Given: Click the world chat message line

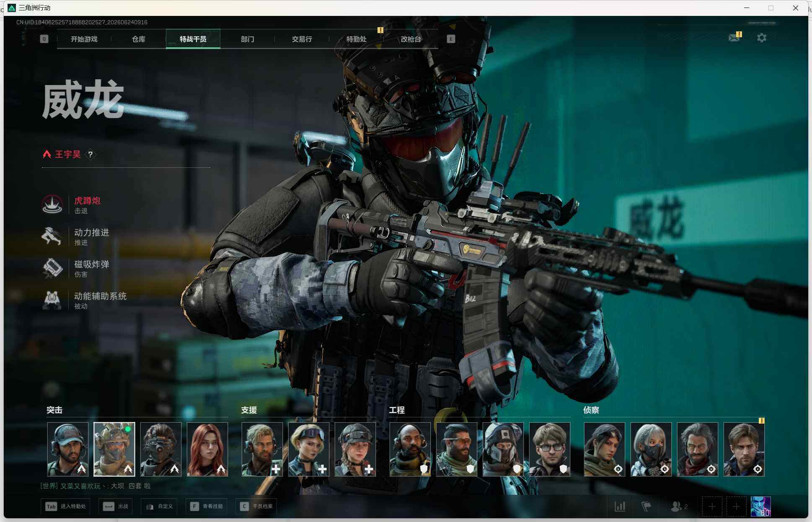Looking at the screenshot, I should (96, 486).
